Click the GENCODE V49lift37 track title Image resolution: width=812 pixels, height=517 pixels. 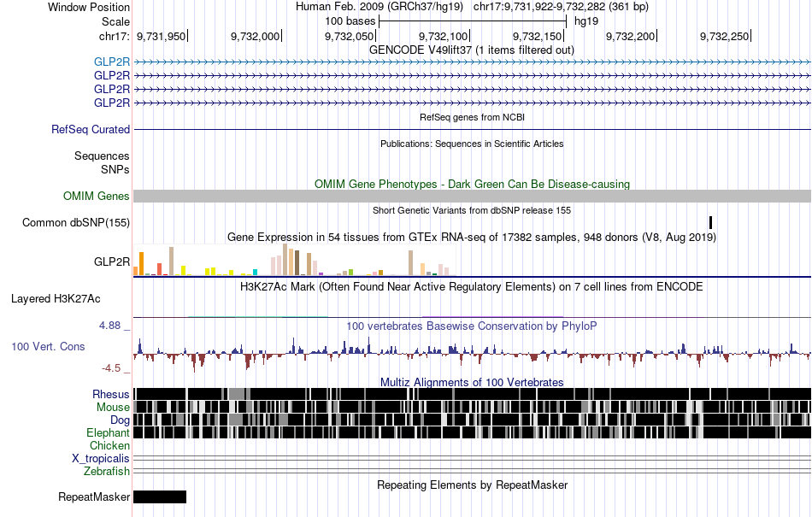point(472,50)
